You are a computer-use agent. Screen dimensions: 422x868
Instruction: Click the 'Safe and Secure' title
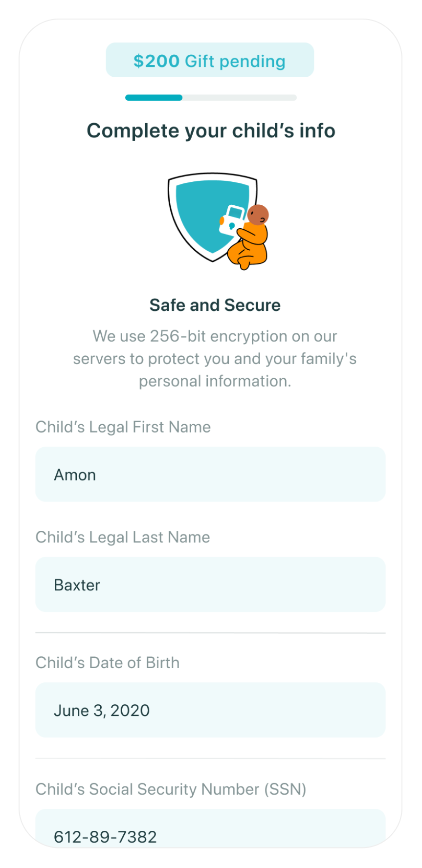click(215, 305)
